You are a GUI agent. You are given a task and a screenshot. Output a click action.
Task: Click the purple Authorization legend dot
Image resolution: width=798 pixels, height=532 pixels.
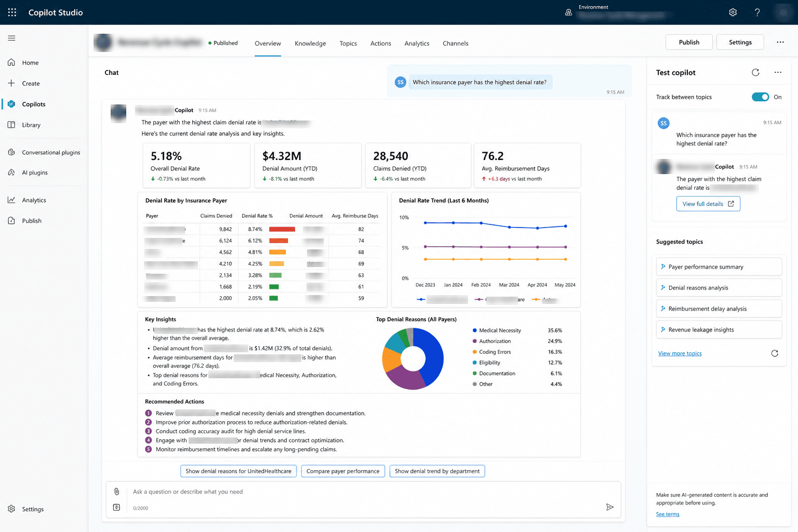[475, 341]
